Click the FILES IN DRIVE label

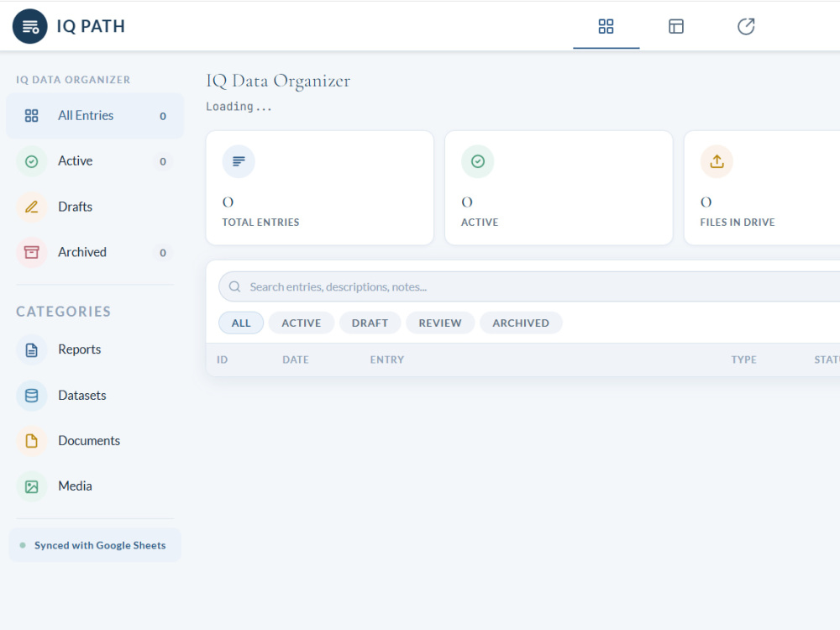pos(738,223)
